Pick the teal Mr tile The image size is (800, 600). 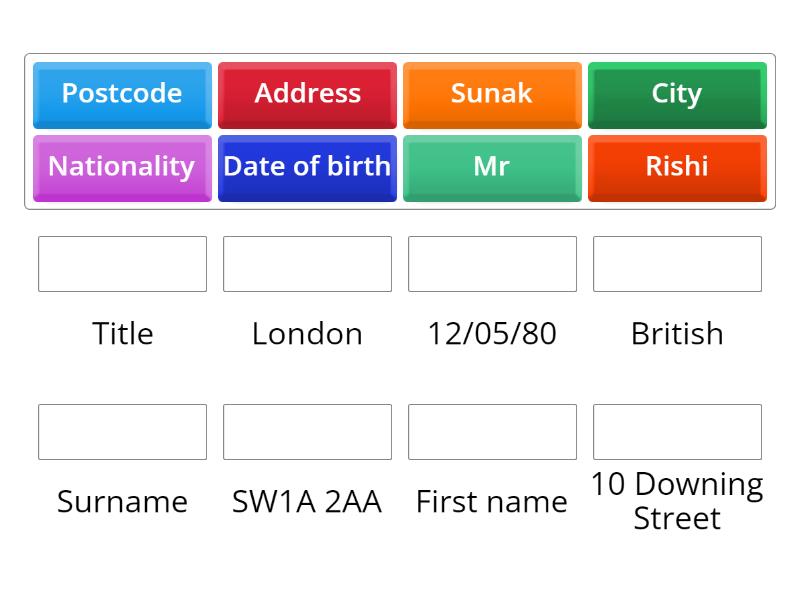coord(492,167)
